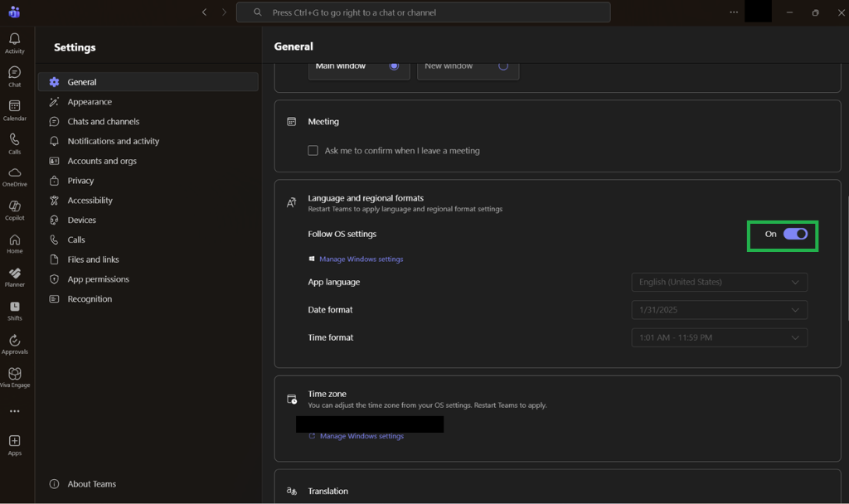Click the forward navigation arrow

[224, 12]
